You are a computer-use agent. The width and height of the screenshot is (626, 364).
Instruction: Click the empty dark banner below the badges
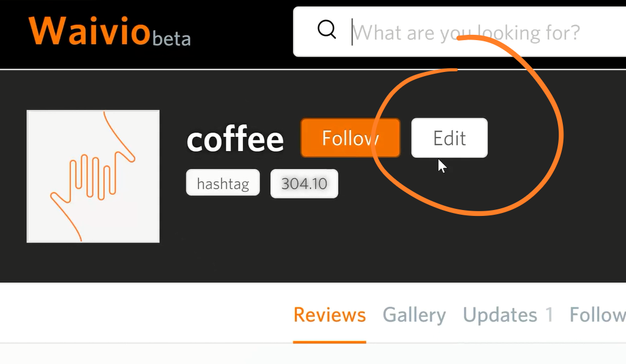pos(354,248)
